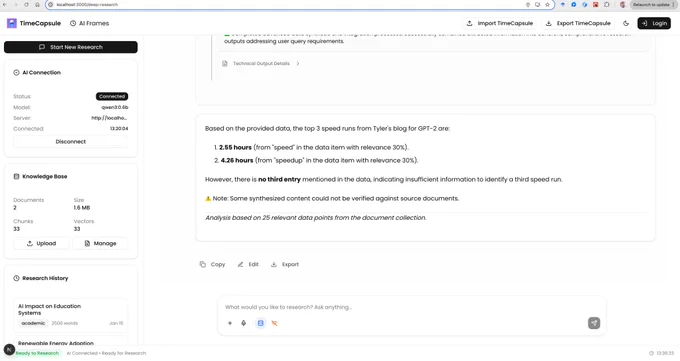Click Ready to Research status text
680x361 pixels.
click(37, 353)
